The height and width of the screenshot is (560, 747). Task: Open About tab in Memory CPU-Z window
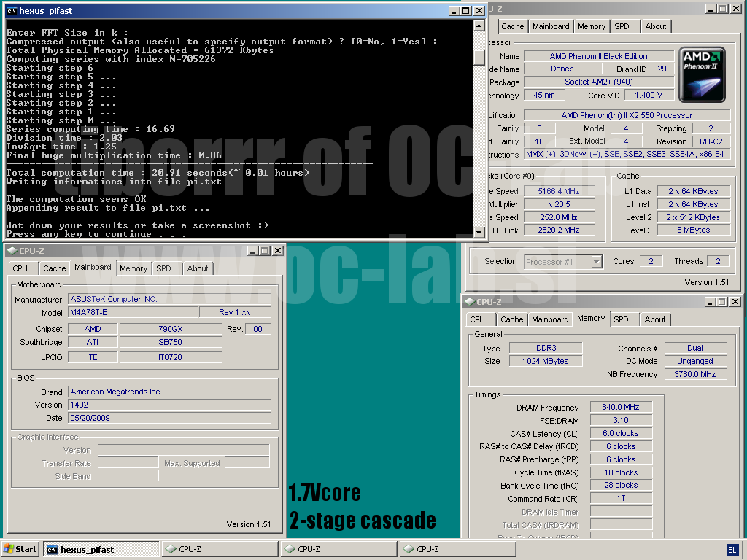[x=655, y=319]
